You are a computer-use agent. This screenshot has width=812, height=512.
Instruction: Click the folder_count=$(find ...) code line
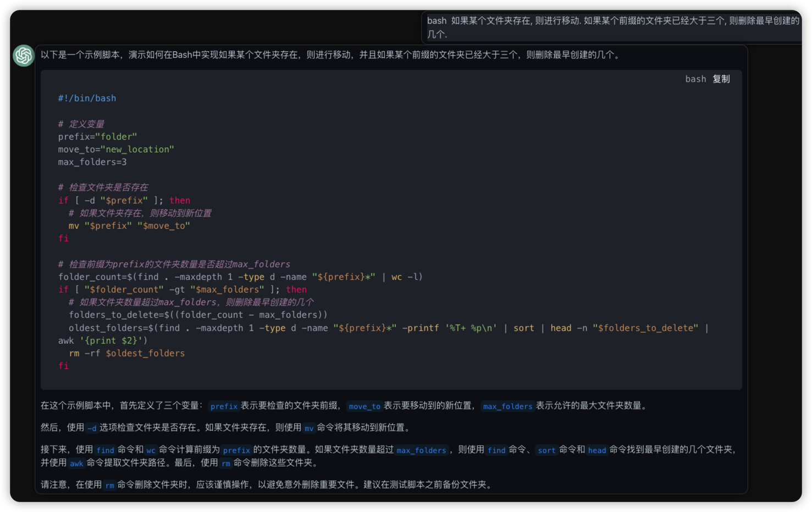tap(240, 277)
